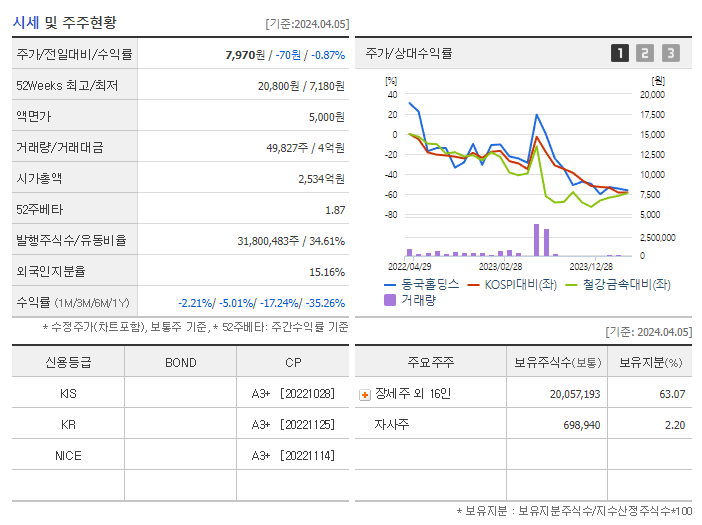This screenshot has height=525, width=702.
Task: Click the [기준:2024.04.05] date above the price table
Action: pyautogui.click(x=307, y=24)
